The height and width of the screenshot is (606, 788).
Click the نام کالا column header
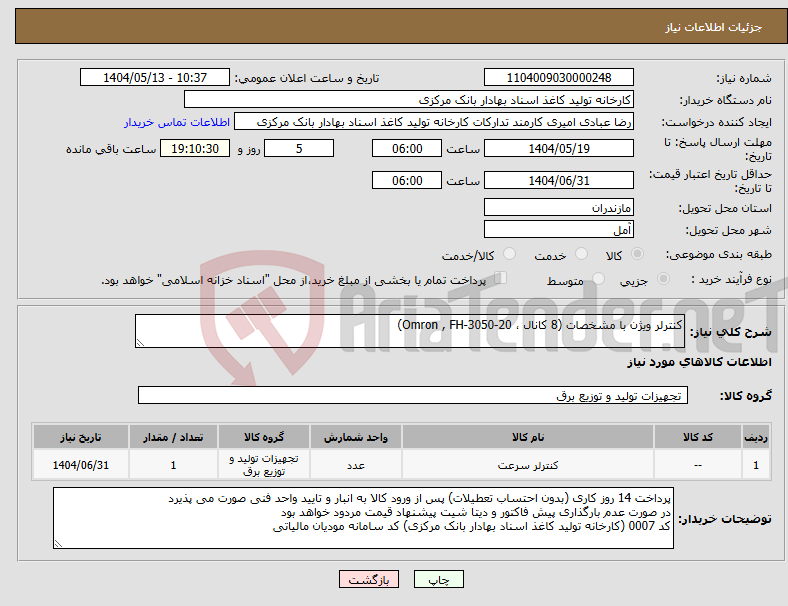pyautogui.click(x=528, y=437)
